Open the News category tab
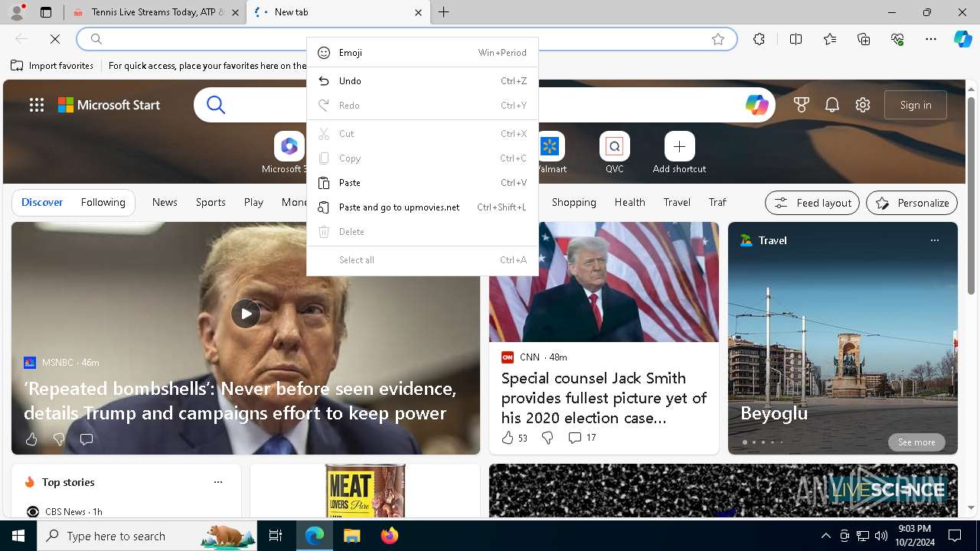 tap(165, 203)
